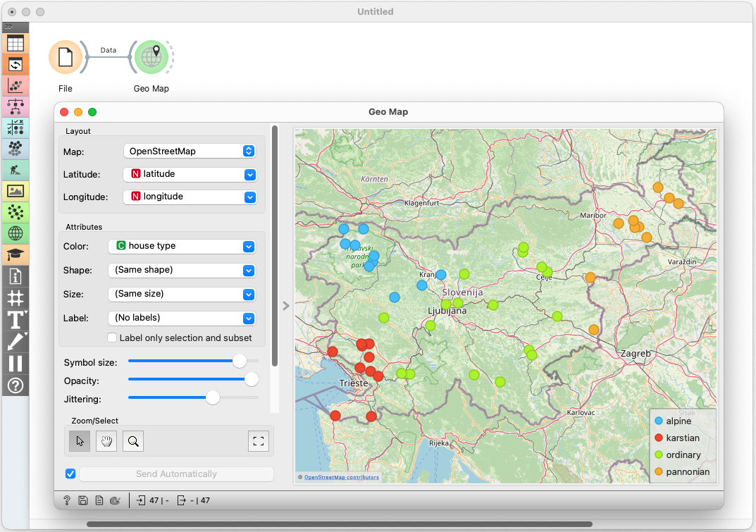Screen dimensions: 756x532
Task: Open the Shape dropdown showing Same shape
Action: 182,270
